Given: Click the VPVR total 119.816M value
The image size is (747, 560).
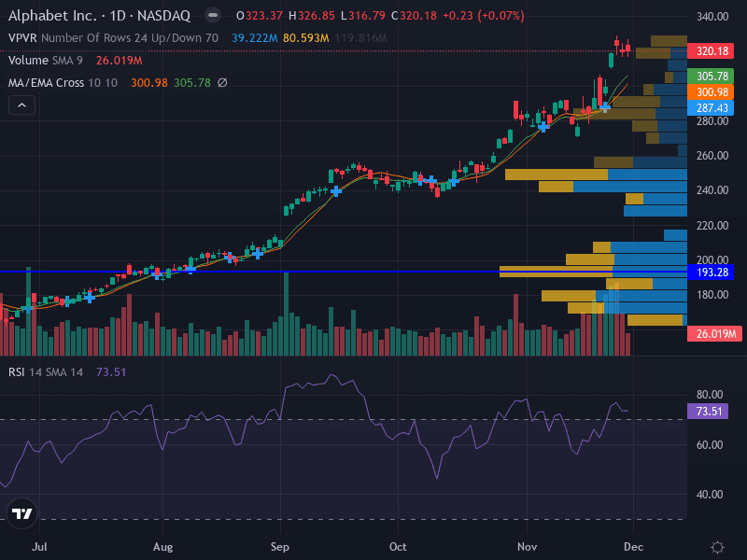Looking at the screenshot, I should click(360, 38).
